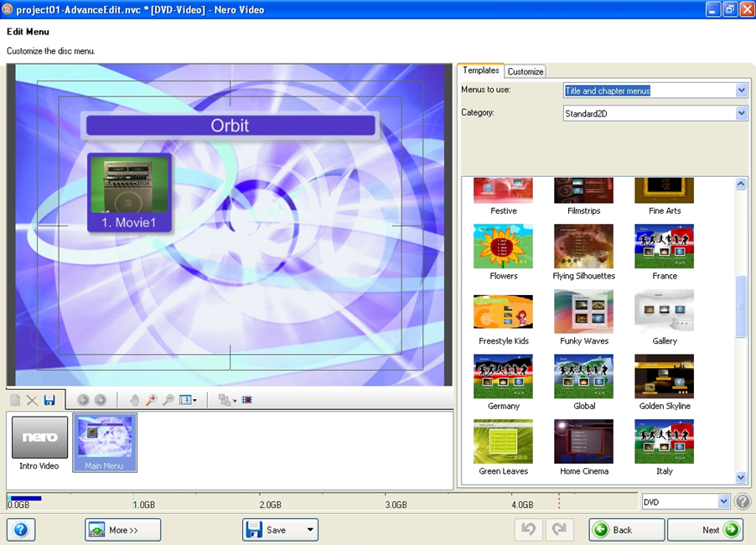Click the template list scroll down arrow
756x545 pixels.
[x=741, y=477]
